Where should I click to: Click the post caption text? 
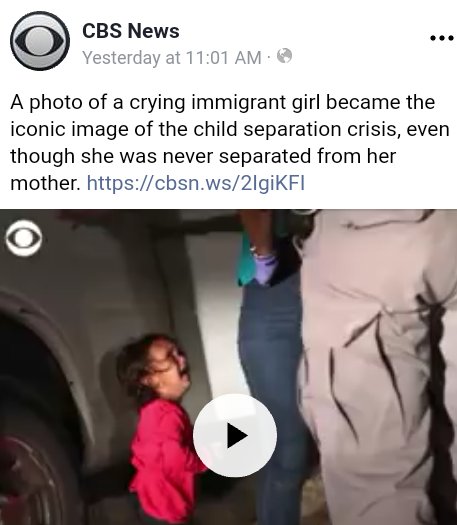click(230, 143)
